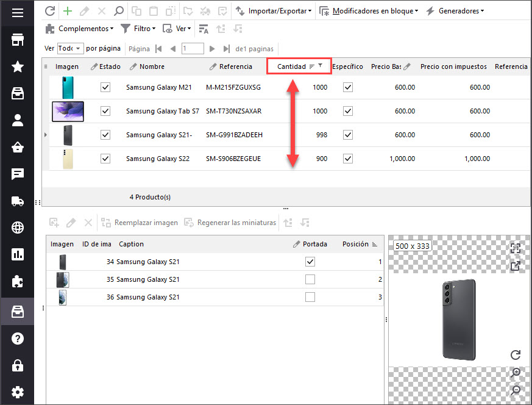Open the lock icon in sidebar
This screenshot has width=532, height=405.
tap(17, 365)
